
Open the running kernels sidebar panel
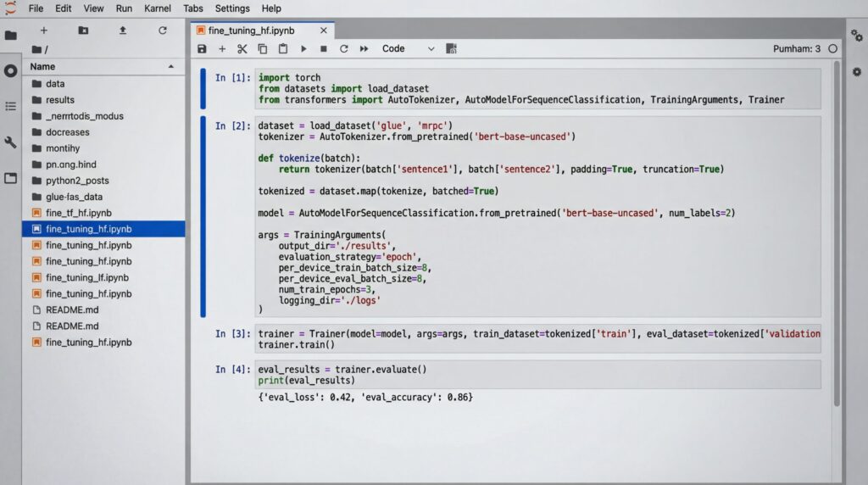tap(10, 71)
